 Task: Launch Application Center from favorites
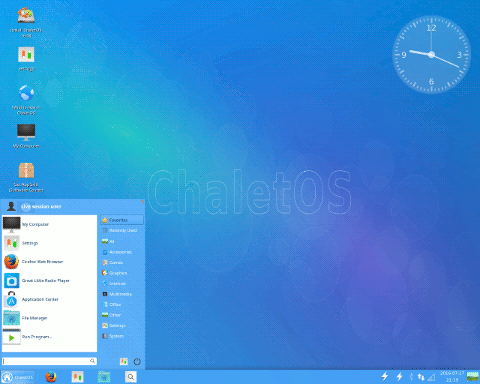click(49, 299)
